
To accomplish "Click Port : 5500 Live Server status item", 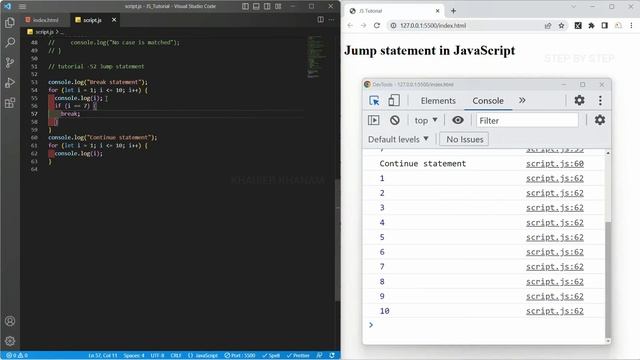I will pos(240,356).
